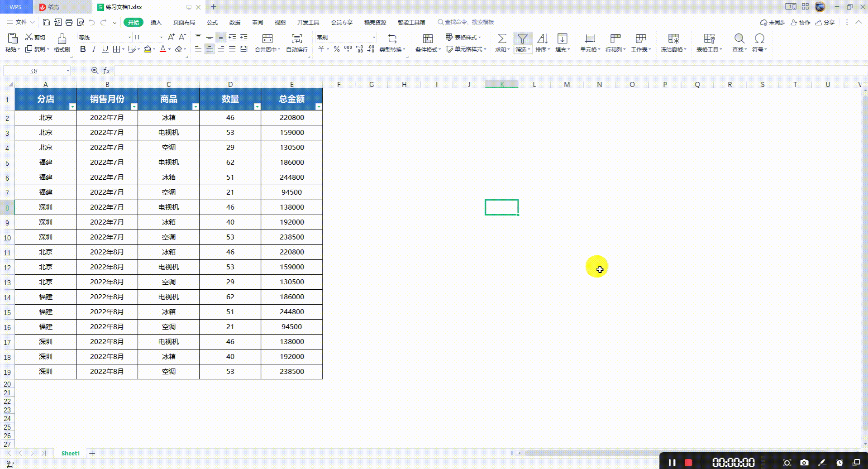Image resolution: width=868 pixels, height=469 pixels.
Task: Open the number format dropdown showing 常规
Action: coord(374,37)
